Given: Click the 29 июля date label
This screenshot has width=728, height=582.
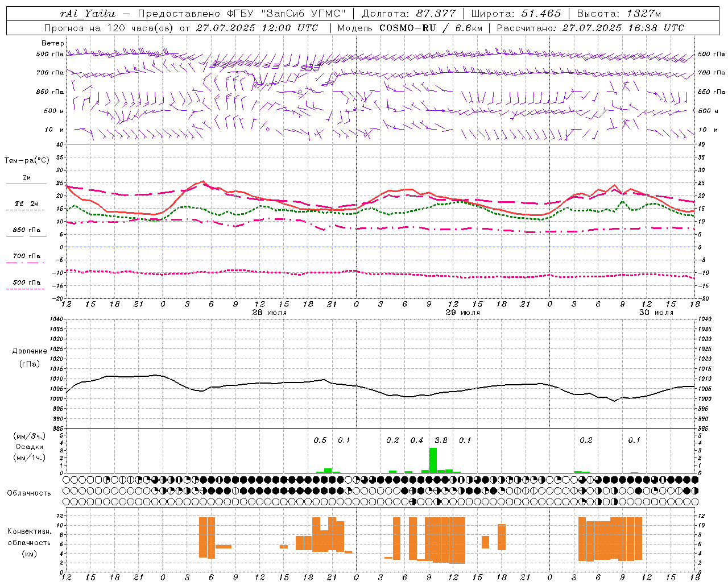Looking at the screenshot, I should coord(463,313).
